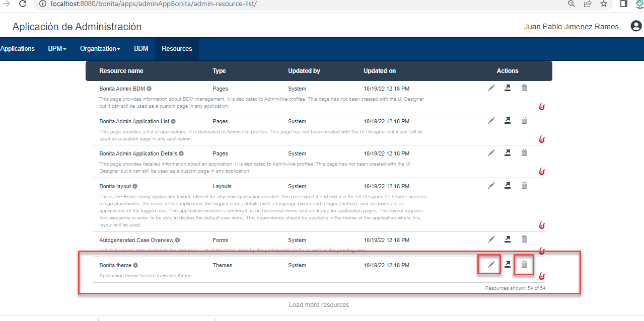Click the Updated by column header

click(x=304, y=71)
